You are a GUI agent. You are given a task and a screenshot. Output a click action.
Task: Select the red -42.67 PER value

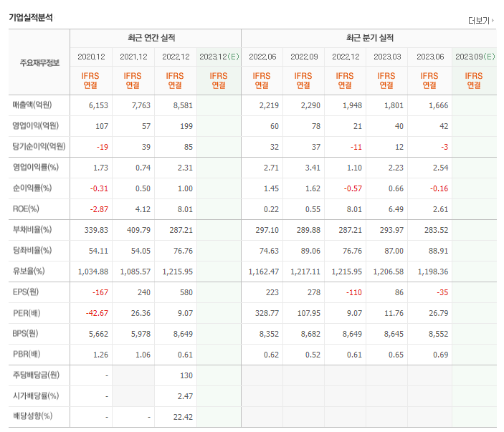[x=97, y=313]
